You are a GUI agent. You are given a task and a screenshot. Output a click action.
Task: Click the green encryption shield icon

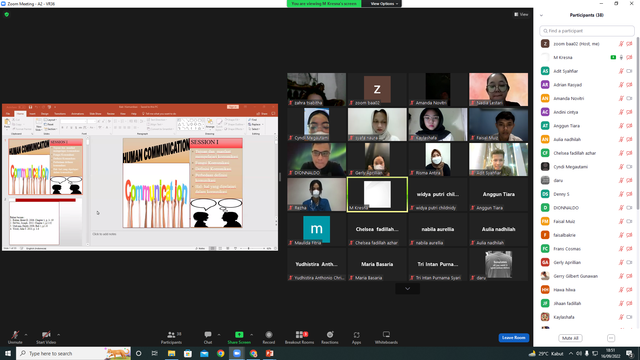click(x=7, y=14)
